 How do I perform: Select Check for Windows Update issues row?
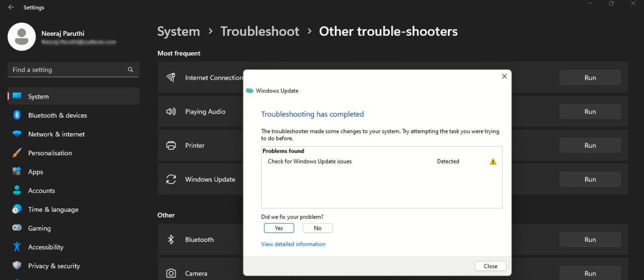(x=381, y=162)
